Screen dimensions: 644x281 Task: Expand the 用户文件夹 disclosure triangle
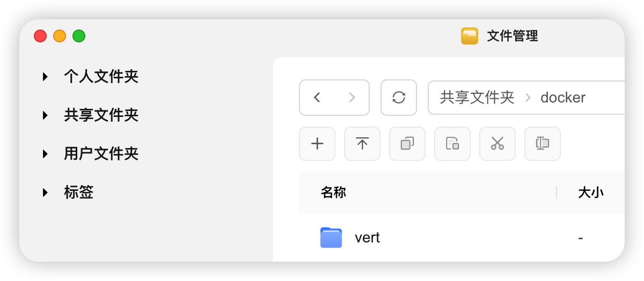46,154
